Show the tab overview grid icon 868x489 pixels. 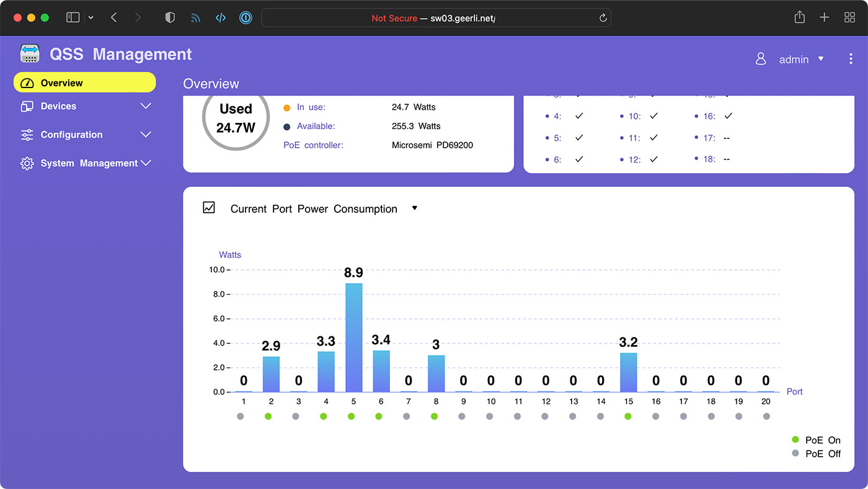pos(849,17)
